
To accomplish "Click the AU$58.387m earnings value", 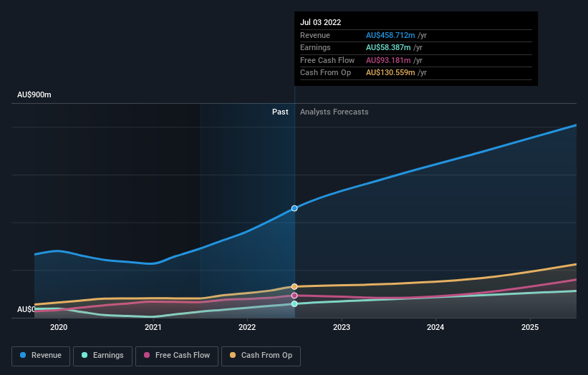I will click(388, 47).
